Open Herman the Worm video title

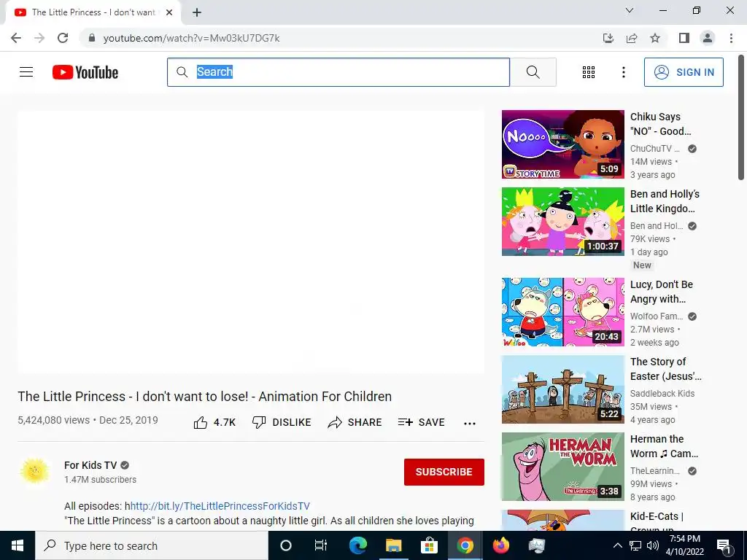click(x=664, y=446)
